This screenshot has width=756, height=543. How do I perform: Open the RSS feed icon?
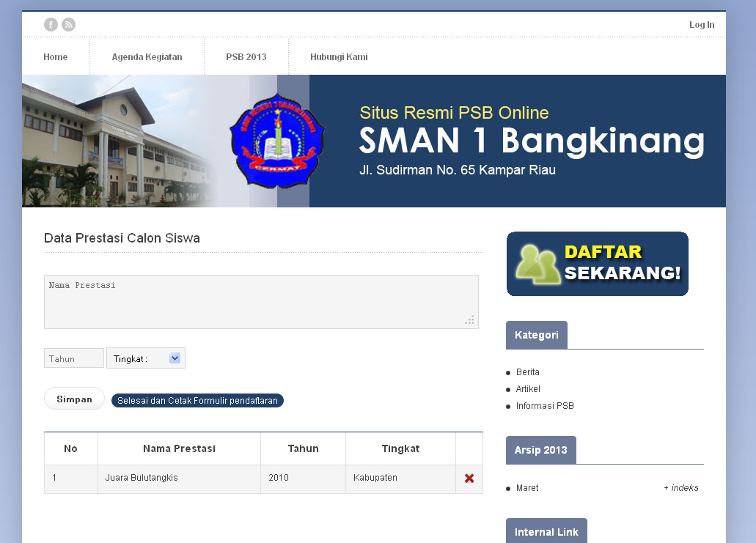pyautogui.click(x=68, y=25)
